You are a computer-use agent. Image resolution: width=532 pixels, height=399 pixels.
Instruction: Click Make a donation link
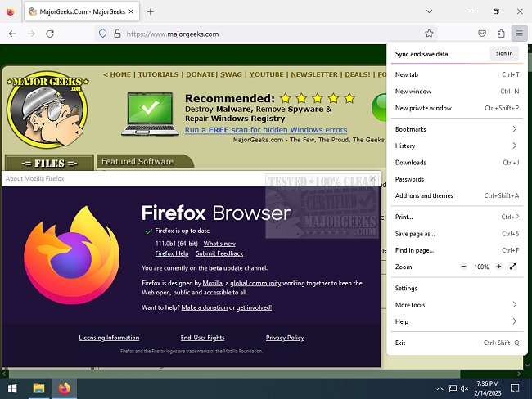coord(205,307)
